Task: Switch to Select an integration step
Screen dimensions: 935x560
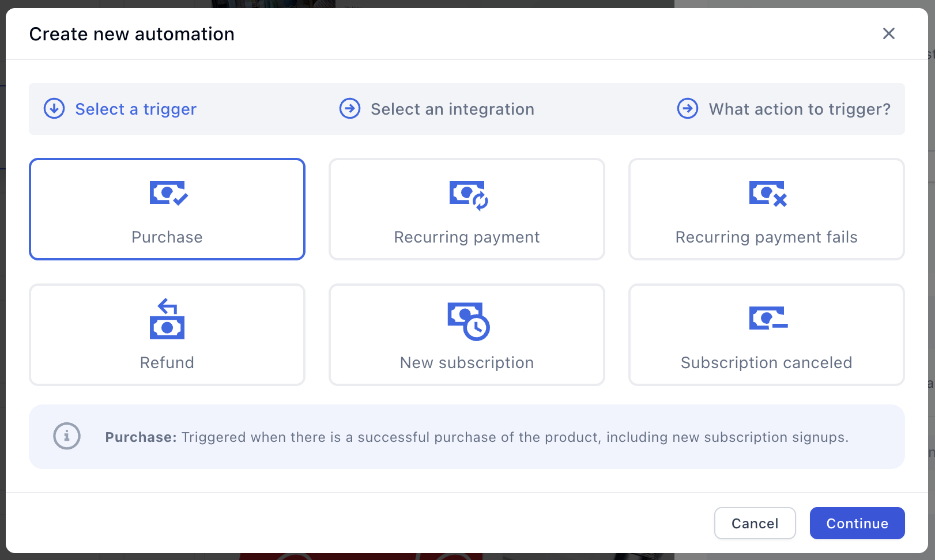Action: pyautogui.click(x=452, y=109)
